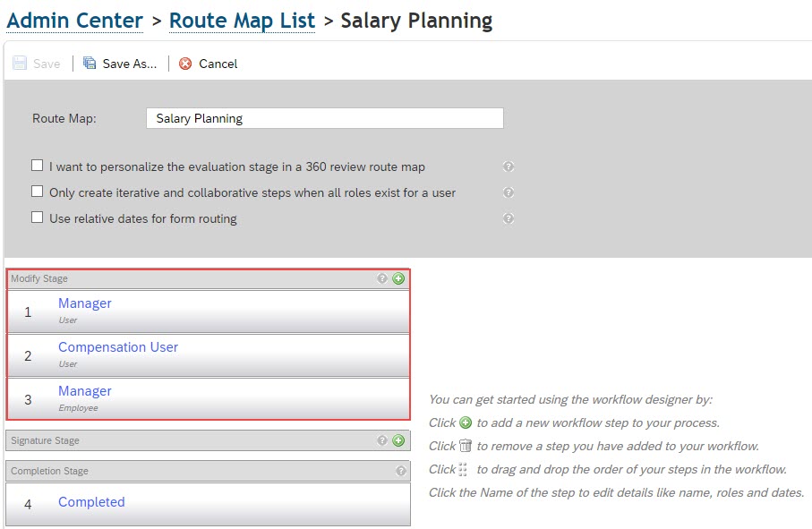This screenshot has width=812, height=529.
Task: Open step 1 Manager details
Action: point(85,303)
